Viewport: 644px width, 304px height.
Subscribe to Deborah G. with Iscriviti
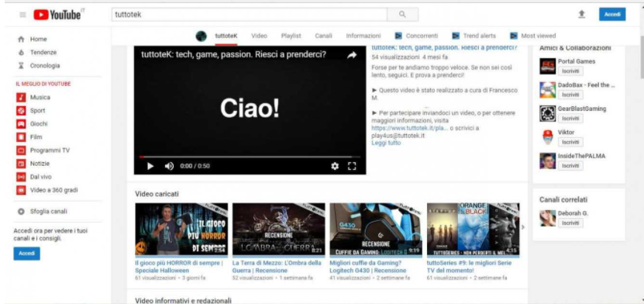570,223
